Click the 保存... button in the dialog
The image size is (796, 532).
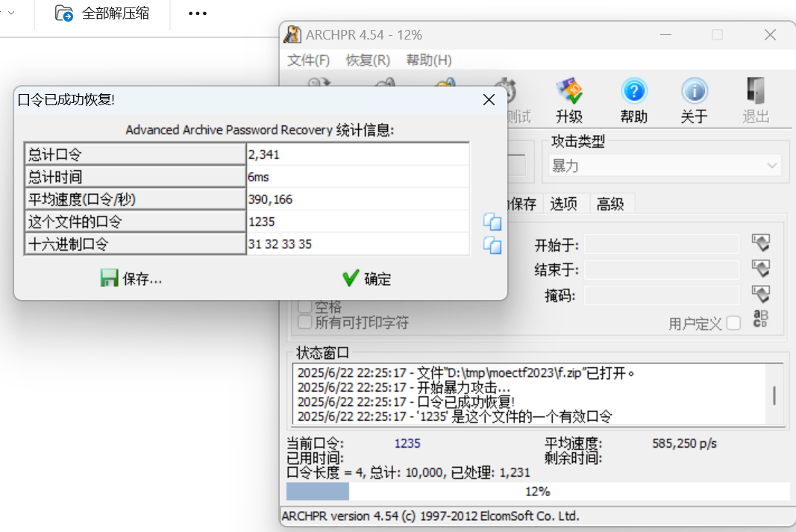[131, 279]
